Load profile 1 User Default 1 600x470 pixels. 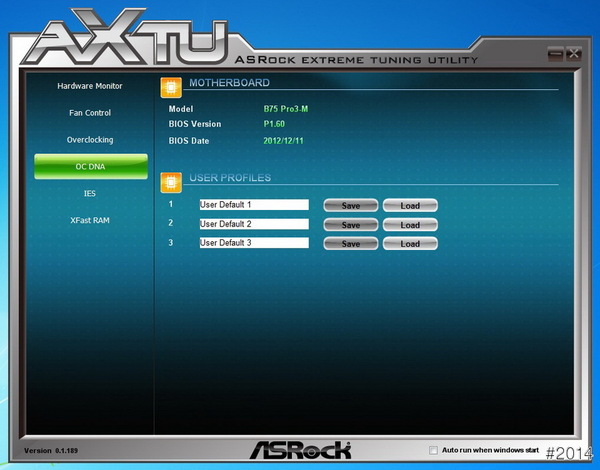[410, 206]
